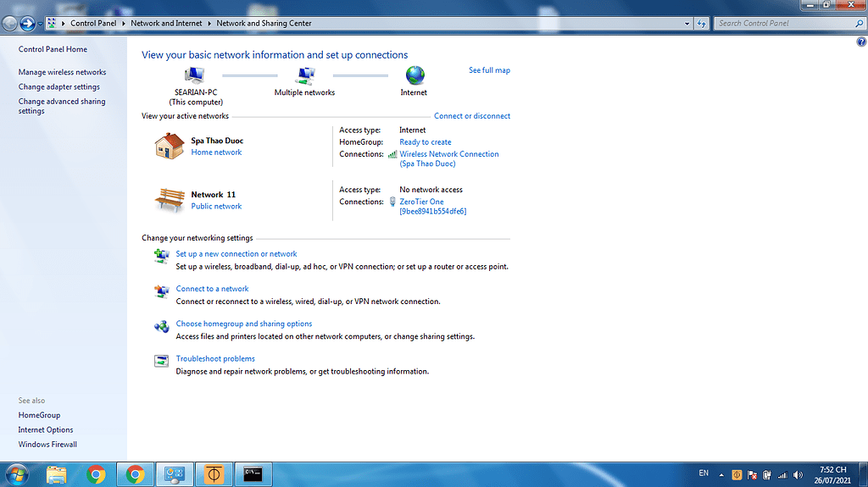This screenshot has height=487, width=868.
Task: Open the Command Prompt taskbar icon
Action: (x=252, y=474)
